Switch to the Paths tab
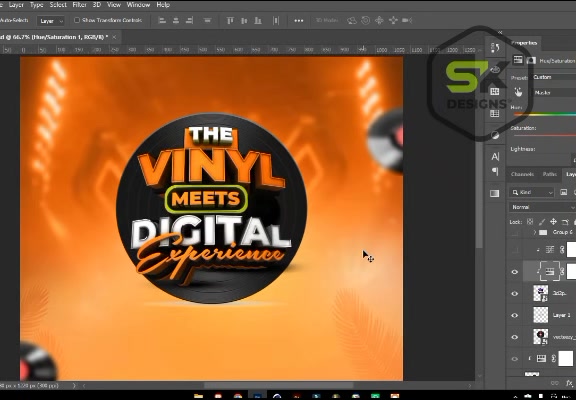Image resolution: width=576 pixels, height=400 pixels. [x=550, y=174]
